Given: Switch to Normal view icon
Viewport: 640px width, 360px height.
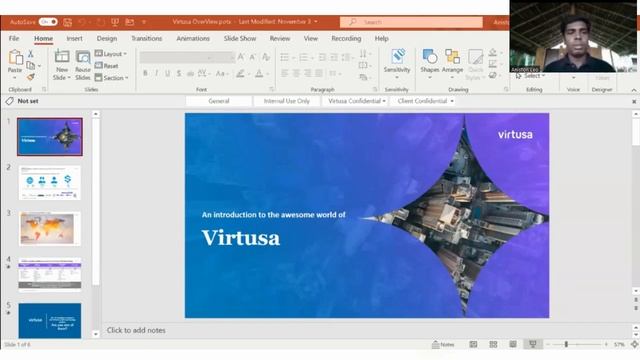Looking at the screenshot, I should (x=473, y=344).
